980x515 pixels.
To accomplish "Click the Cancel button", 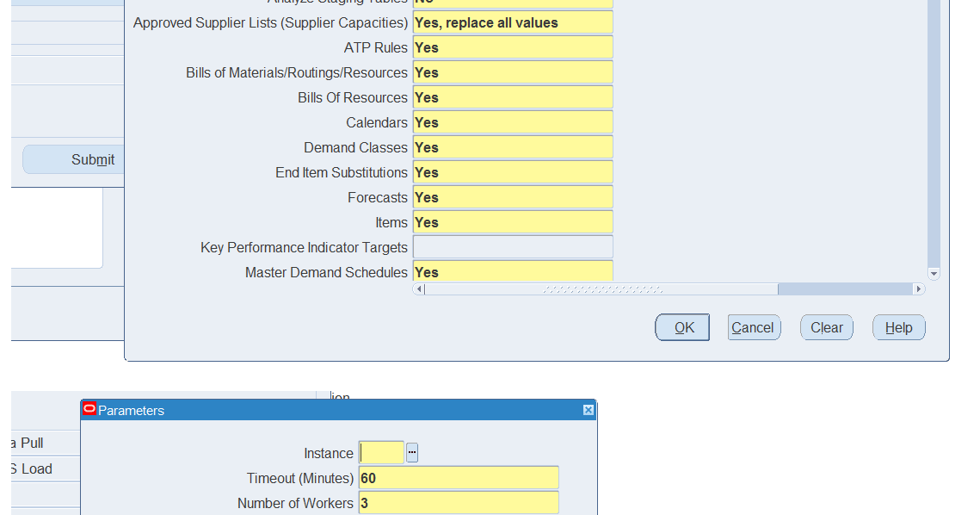I will (754, 327).
